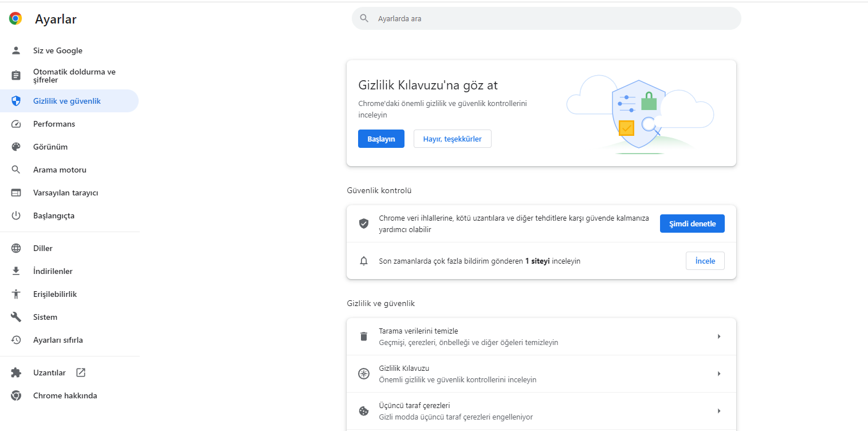Click the cookie icon for Üçüncü taraf çerezleri

pos(364,411)
